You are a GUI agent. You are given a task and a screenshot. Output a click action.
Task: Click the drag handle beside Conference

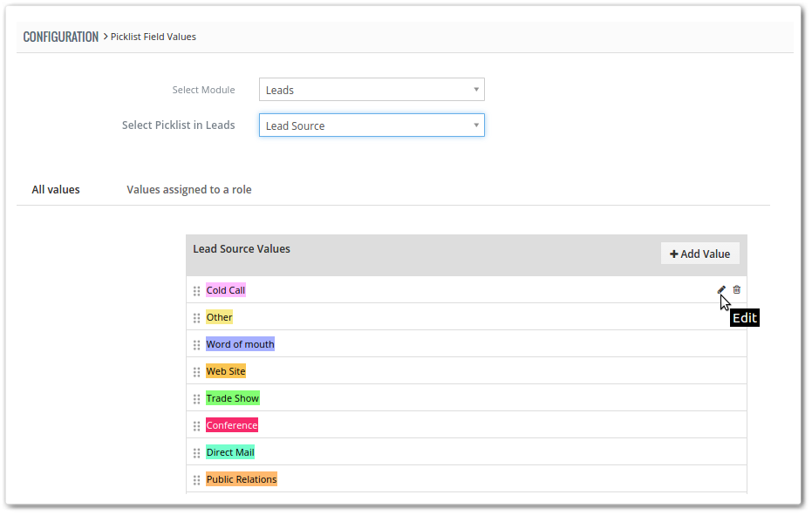click(x=197, y=425)
